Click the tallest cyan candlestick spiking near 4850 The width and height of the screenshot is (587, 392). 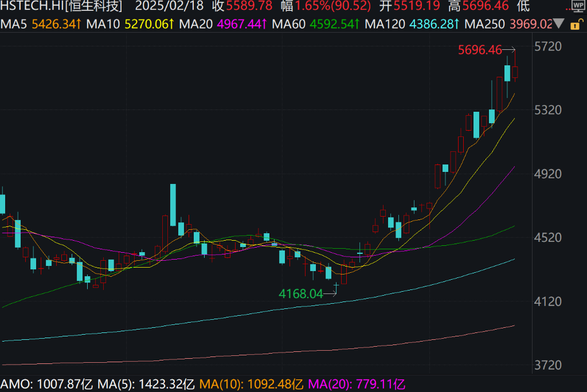coord(173,205)
